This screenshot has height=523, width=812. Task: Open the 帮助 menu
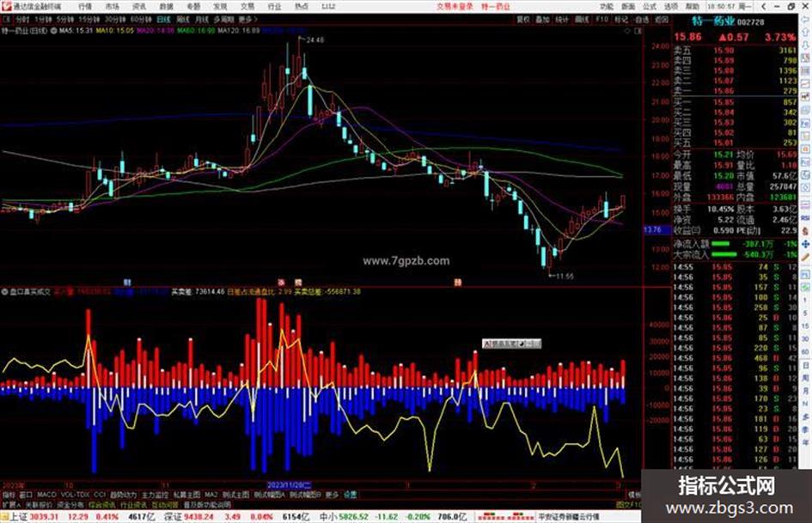(693, 7)
